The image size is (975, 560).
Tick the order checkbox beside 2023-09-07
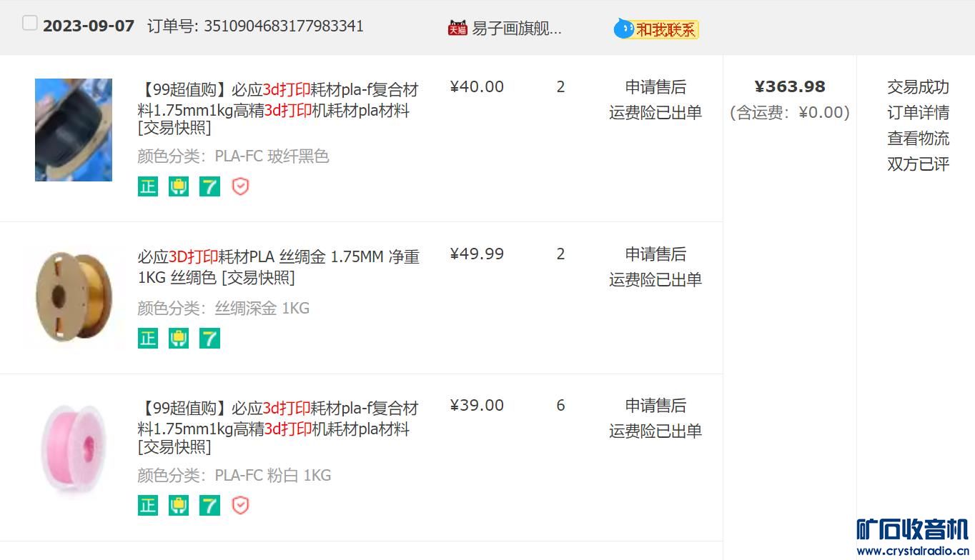click(29, 24)
